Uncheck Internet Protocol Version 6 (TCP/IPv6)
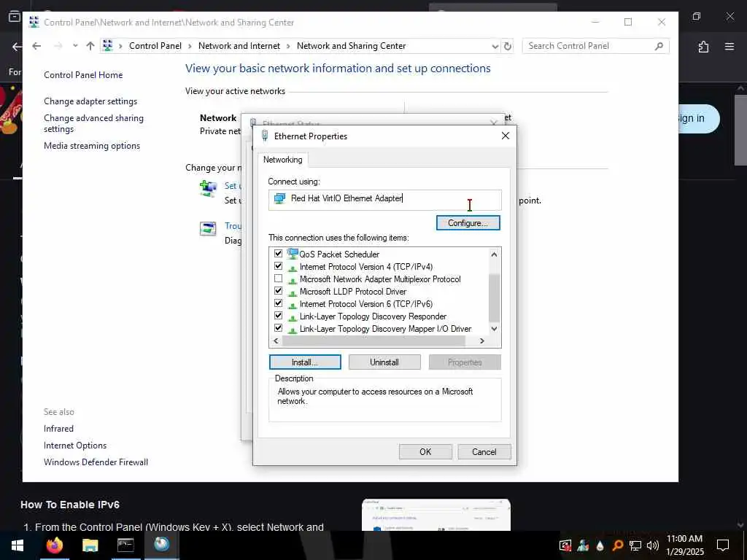The width and height of the screenshot is (747, 560). click(278, 303)
